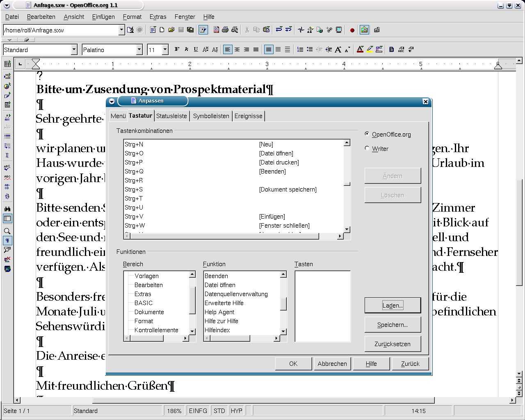Click the magnifier zoom icon in sidebar

pos(7,231)
